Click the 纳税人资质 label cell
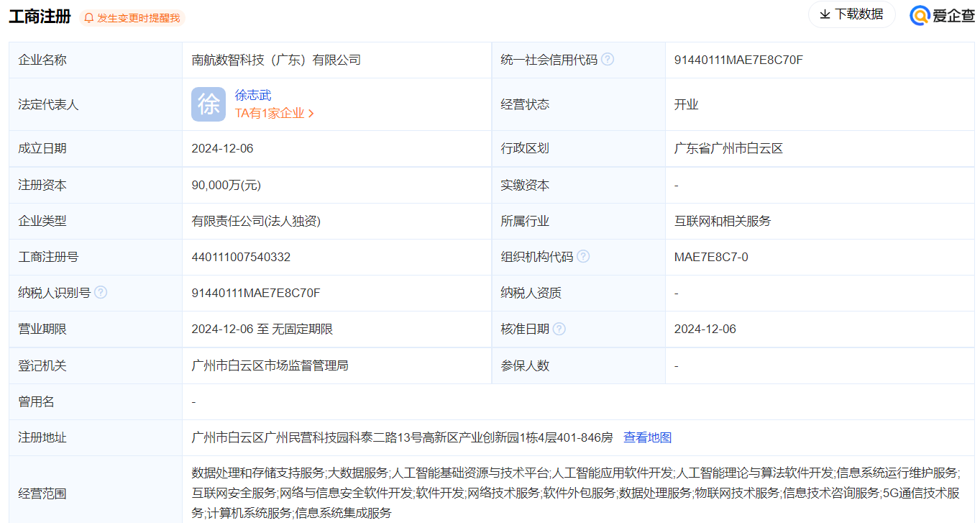 coord(578,293)
